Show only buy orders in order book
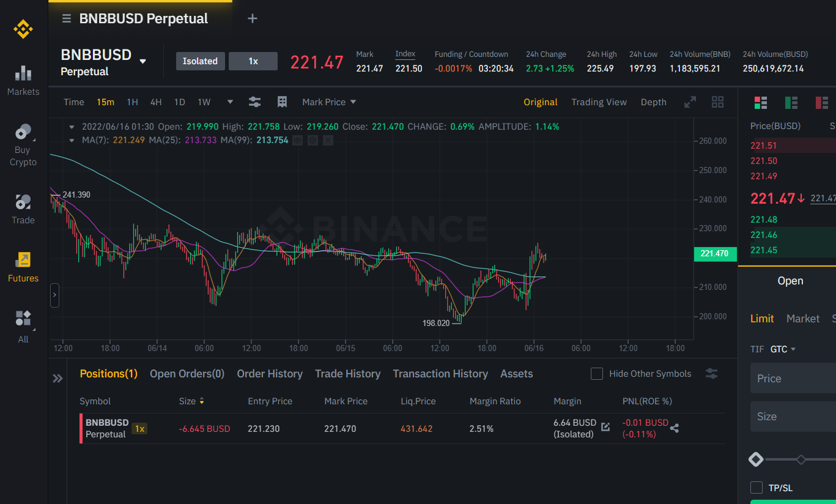 (791, 102)
